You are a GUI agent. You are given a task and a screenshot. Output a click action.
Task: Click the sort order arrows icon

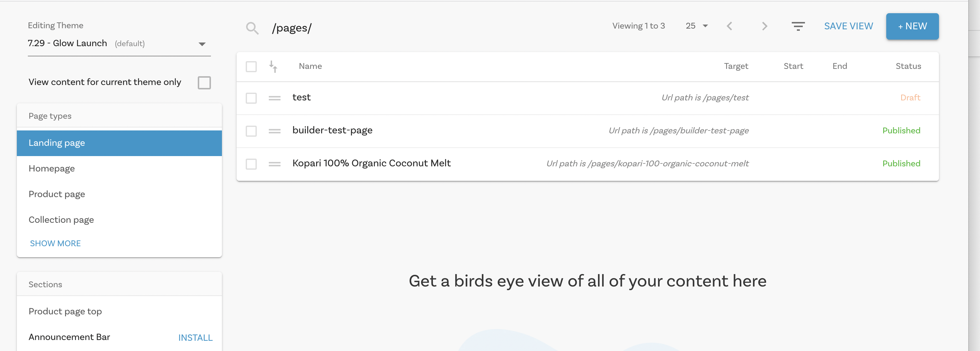[273, 67]
